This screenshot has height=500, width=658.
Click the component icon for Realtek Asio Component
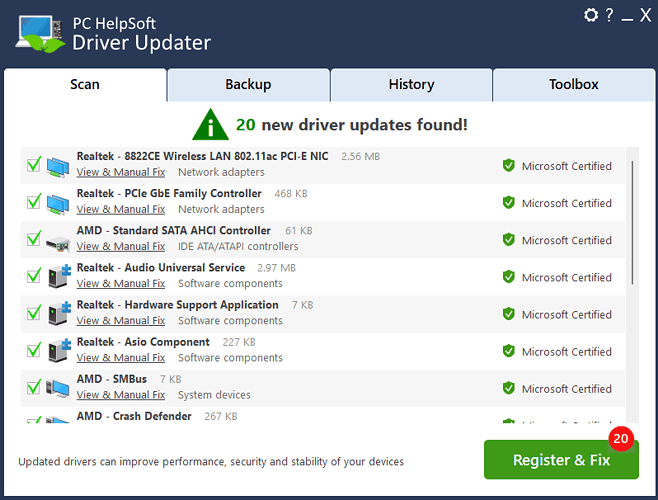coord(59,350)
